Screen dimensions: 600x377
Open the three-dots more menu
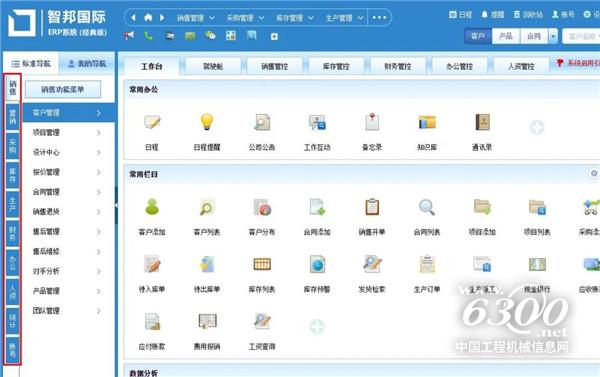(x=379, y=18)
